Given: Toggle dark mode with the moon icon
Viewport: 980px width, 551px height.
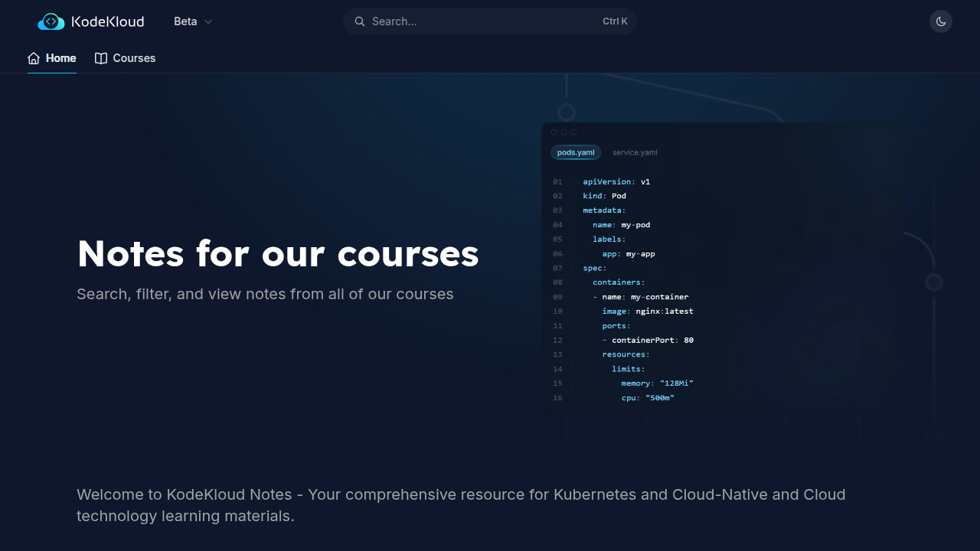Looking at the screenshot, I should [941, 21].
